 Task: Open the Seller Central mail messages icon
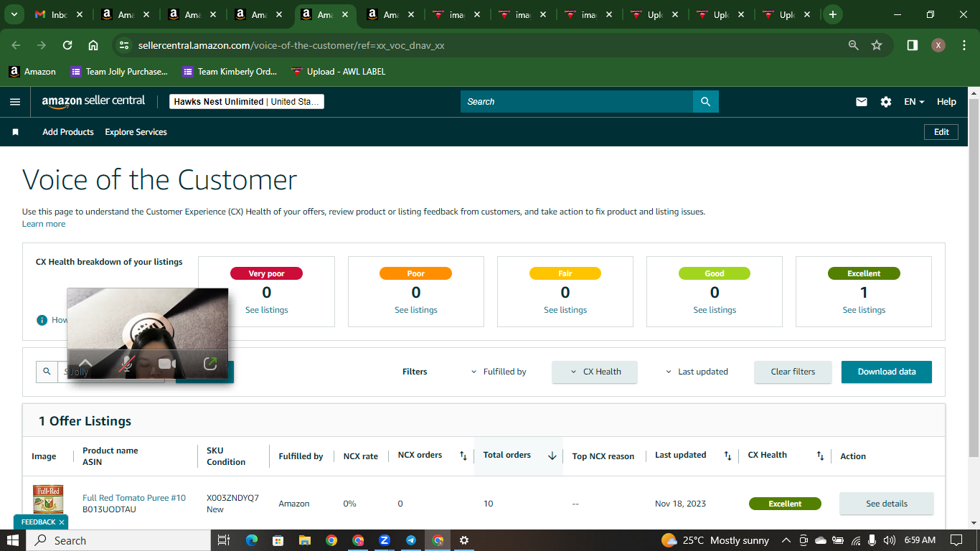coord(862,102)
